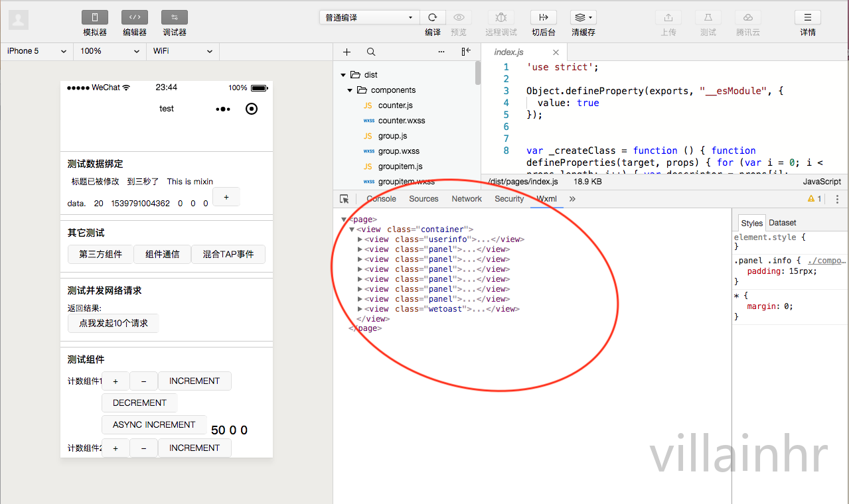Open the 普通编译 compile mode dropdown
This screenshot has height=504, width=849.
tap(369, 17)
